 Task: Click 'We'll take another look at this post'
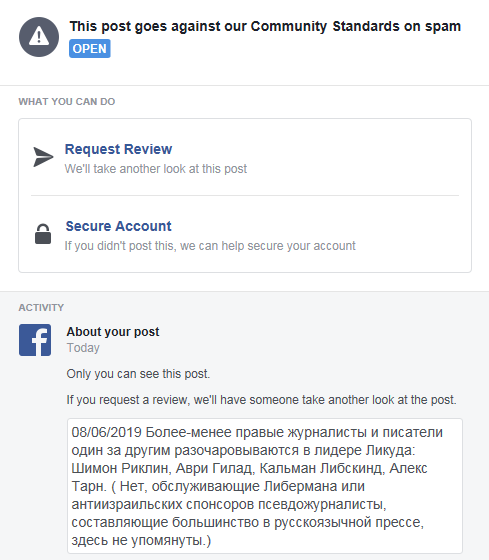point(156,169)
